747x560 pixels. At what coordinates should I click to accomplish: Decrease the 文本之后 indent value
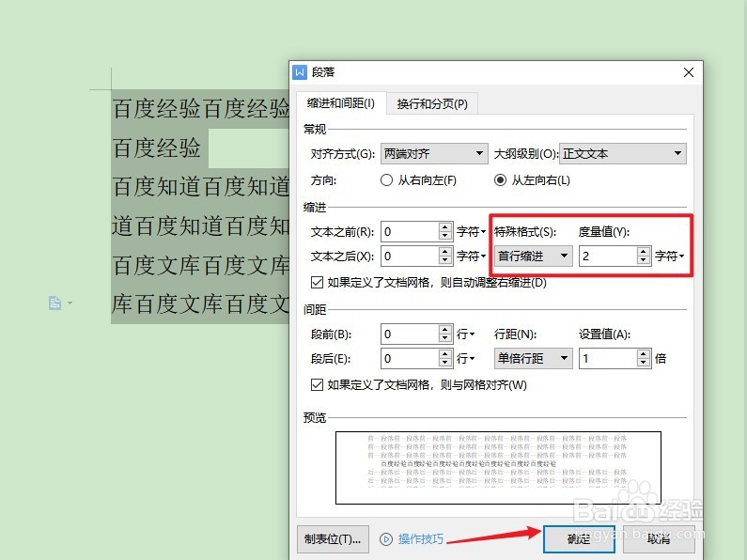(x=445, y=261)
